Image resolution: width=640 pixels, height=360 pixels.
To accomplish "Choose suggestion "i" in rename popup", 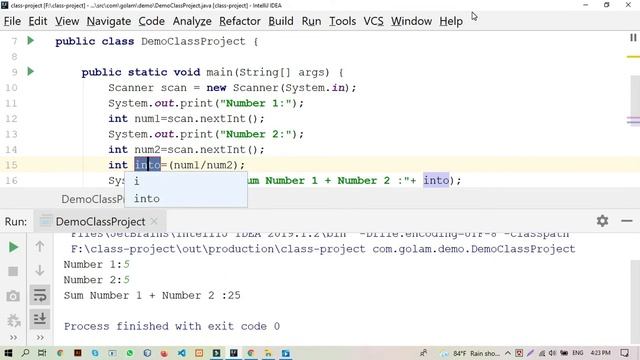I will 186,181.
